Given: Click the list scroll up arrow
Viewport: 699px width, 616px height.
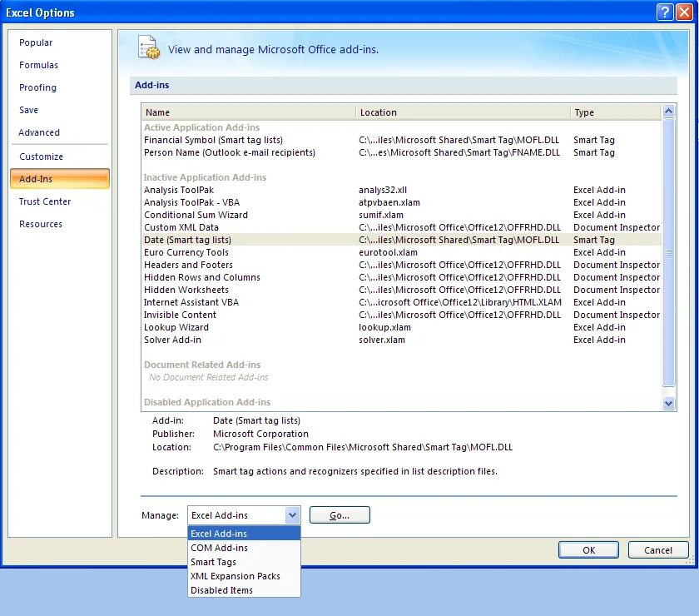Looking at the screenshot, I should (x=668, y=111).
